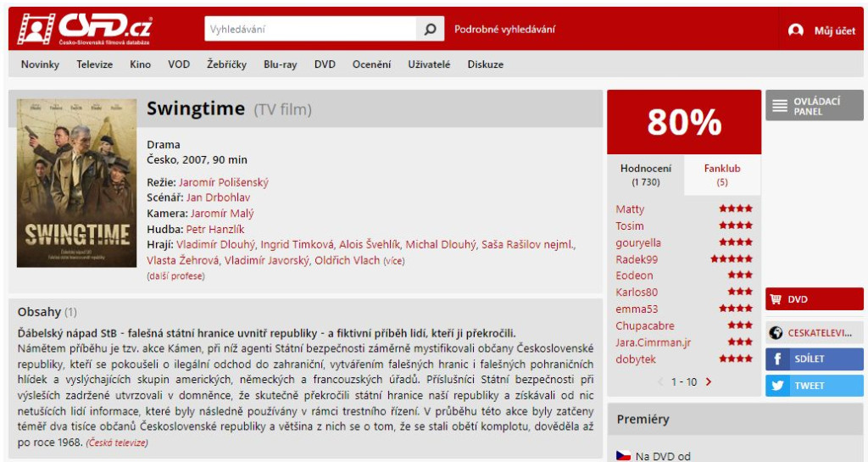Image resolution: width=868 pixels, height=462 pixels.
Task: Click the search magnifier icon
Action: coord(430,30)
